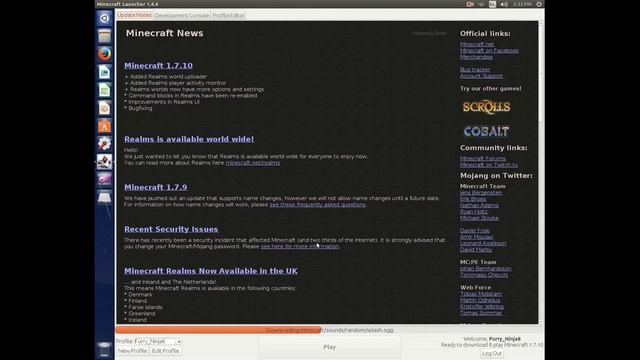Open the Account Support link
The height and width of the screenshot is (360, 640).
pyautogui.click(x=482, y=76)
